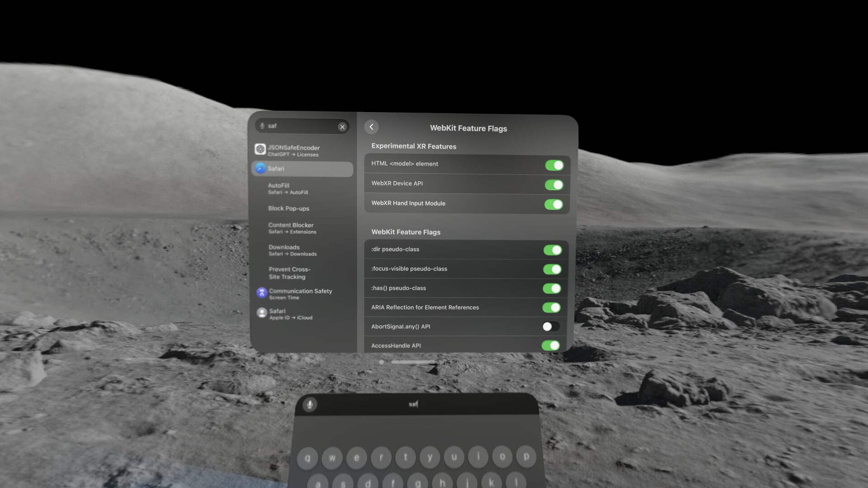Image resolution: width=868 pixels, height=488 pixels.
Task: Toggle :focus-visible pseudo-class switch
Action: click(552, 269)
